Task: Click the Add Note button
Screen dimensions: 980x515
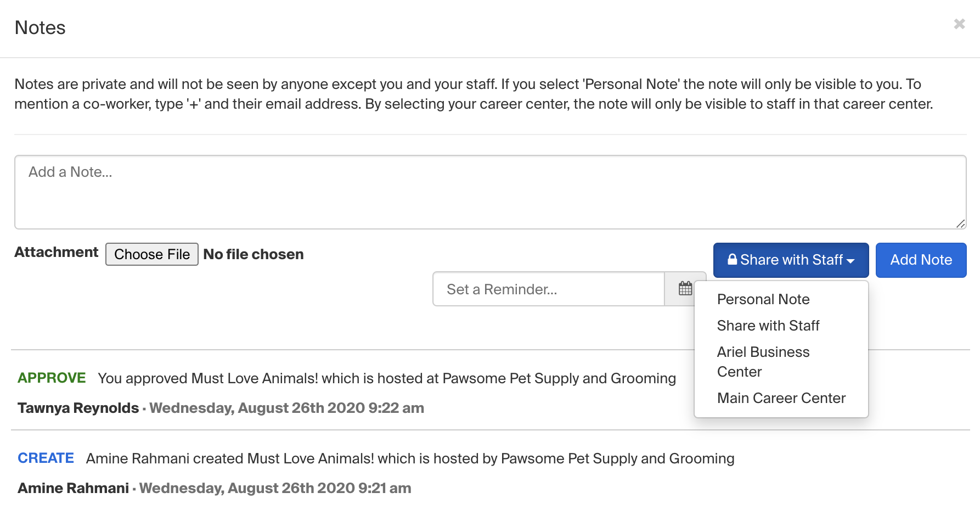Action: 921,260
